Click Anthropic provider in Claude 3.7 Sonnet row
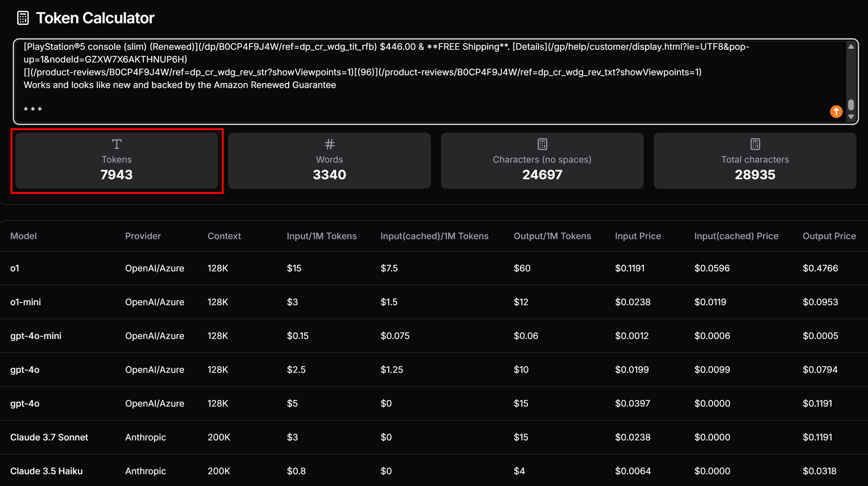Viewport: 868px width, 486px height. point(146,437)
